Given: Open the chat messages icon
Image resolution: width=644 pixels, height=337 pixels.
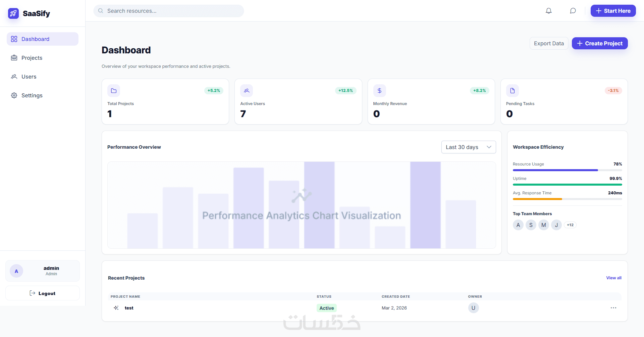Looking at the screenshot, I should [573, 11].
